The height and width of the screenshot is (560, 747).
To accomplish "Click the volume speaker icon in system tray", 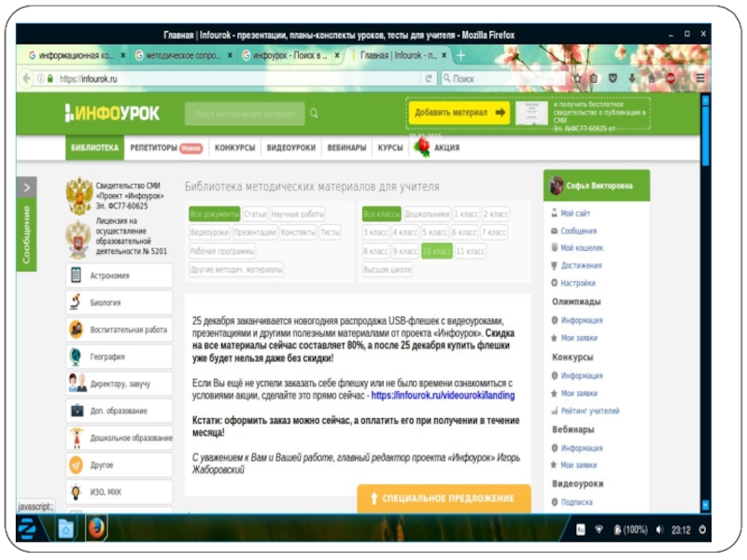I will click(660, 529).
